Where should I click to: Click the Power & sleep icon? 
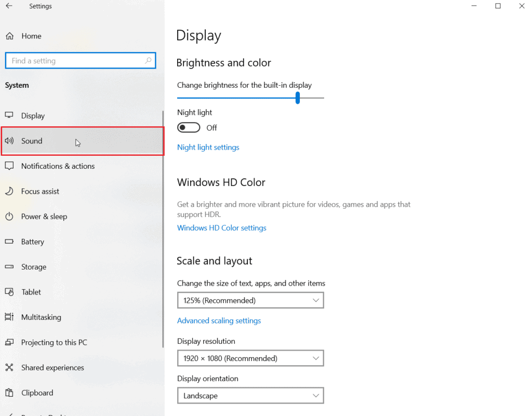point(9,217)
